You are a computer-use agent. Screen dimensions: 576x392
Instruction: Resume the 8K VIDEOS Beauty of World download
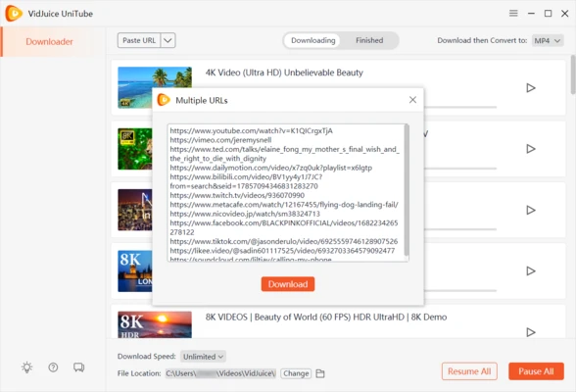point(531,332)
